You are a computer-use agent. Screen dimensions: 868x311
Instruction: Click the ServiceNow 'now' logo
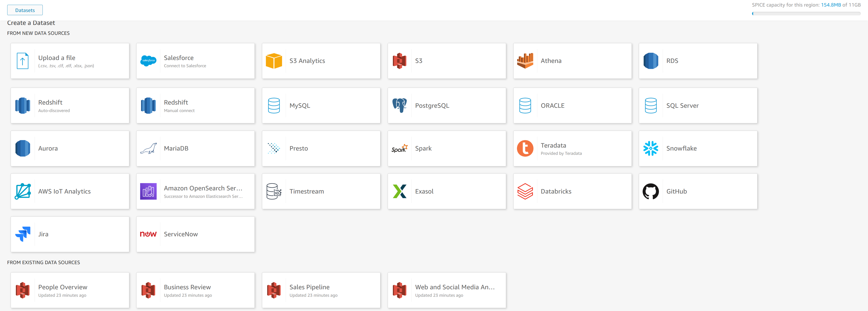[x=148, y=234]
